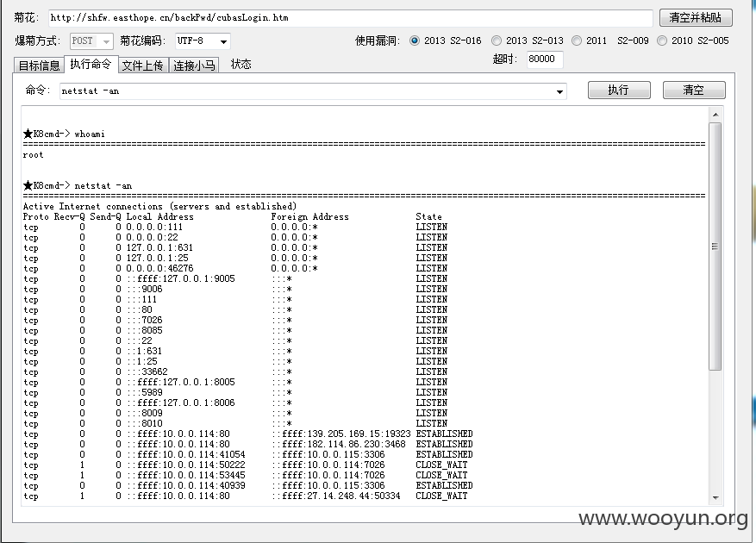Select the 2011 S2-009 vulnerability option

pos(610,41)
